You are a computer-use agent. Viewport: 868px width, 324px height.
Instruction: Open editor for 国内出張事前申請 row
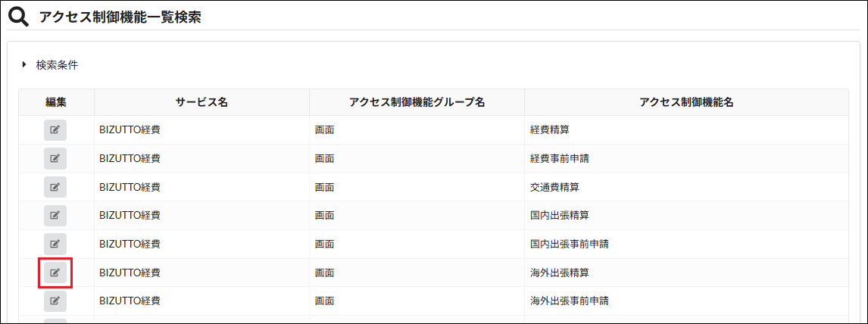click(55, 244)
